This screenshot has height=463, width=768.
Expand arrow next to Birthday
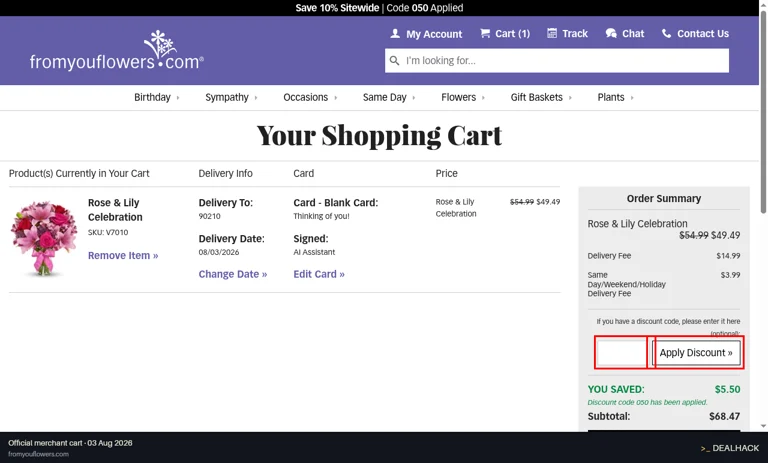point(178,98)
